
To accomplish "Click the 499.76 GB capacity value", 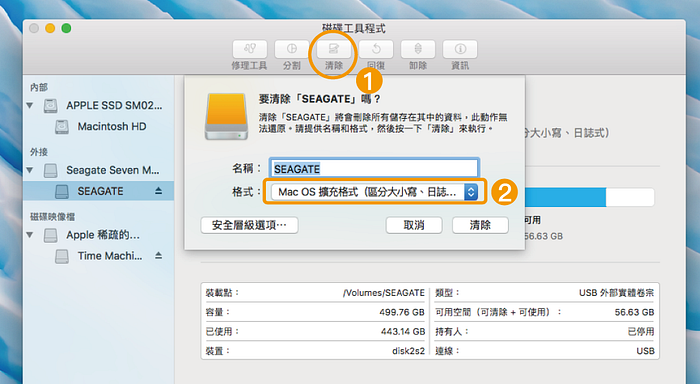I will [402, 312].
